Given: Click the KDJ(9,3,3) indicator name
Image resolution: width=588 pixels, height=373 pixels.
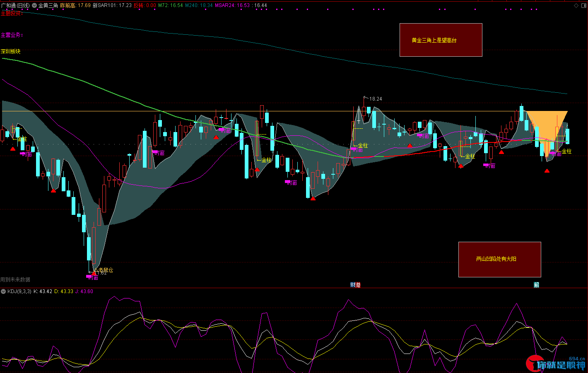Looking at the screenshot, I should coord(19,291).
